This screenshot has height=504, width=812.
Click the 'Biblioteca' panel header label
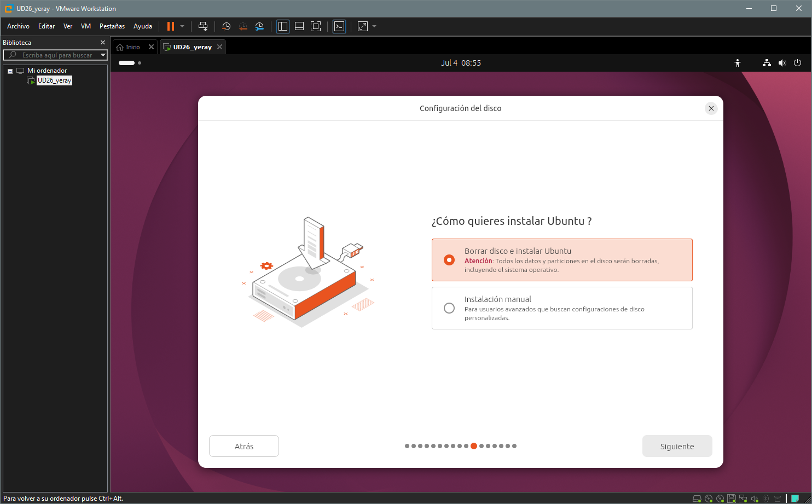tap(17, 43)
